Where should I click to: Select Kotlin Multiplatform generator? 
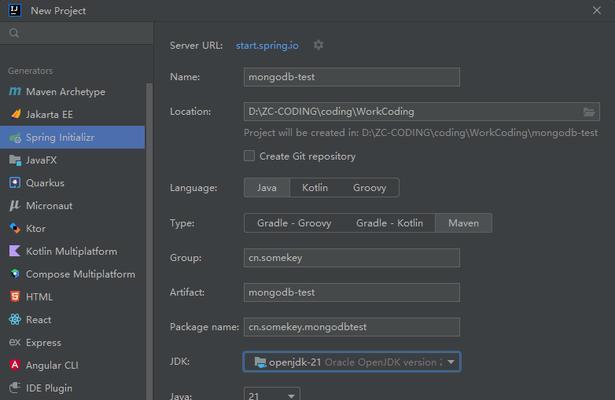tap(72, 251)
